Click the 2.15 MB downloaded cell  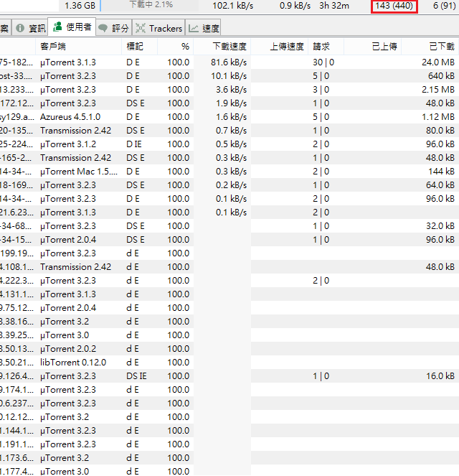438,90
